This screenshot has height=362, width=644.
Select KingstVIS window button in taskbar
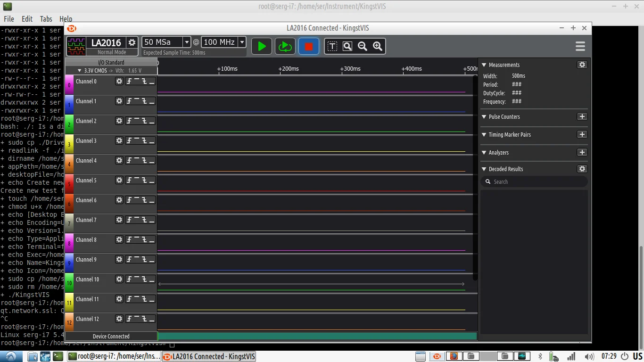[x=209, y=356]
